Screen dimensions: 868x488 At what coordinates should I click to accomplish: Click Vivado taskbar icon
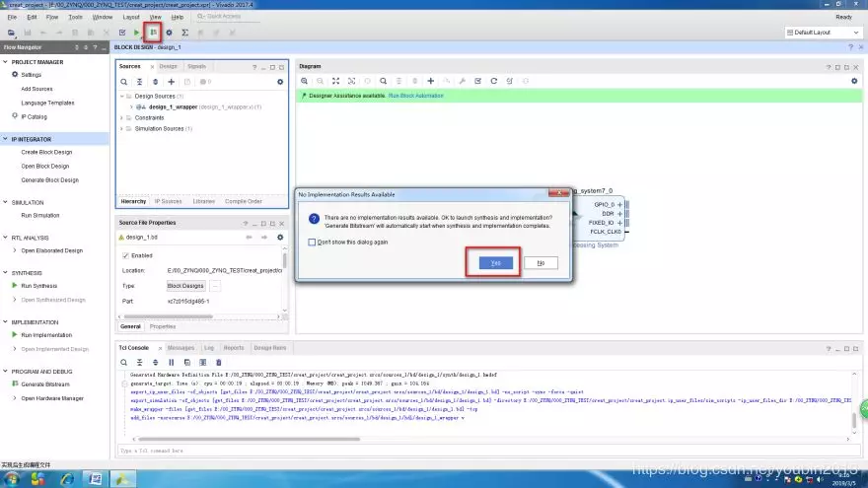122,479
